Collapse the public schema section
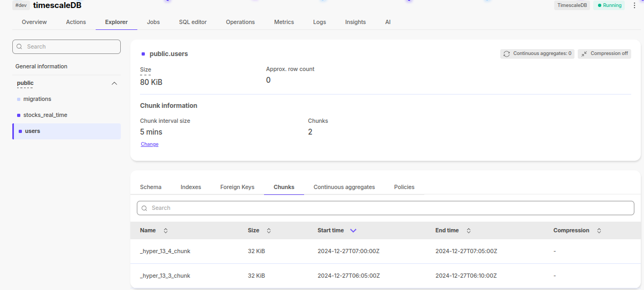 114,83
